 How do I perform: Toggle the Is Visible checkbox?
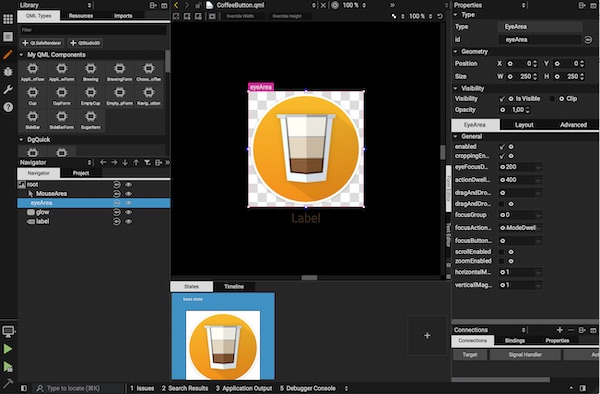point(502,99)
